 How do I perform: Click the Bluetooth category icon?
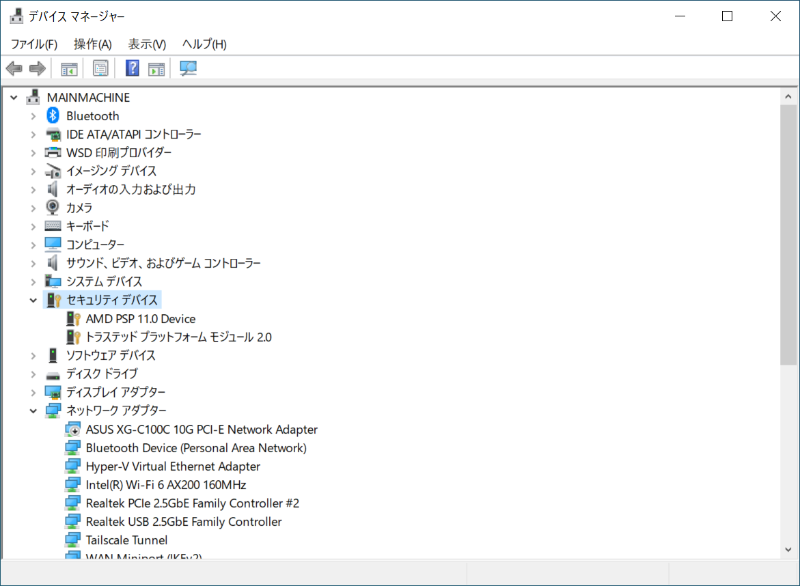pyautogui.click(x=54, y=116)
